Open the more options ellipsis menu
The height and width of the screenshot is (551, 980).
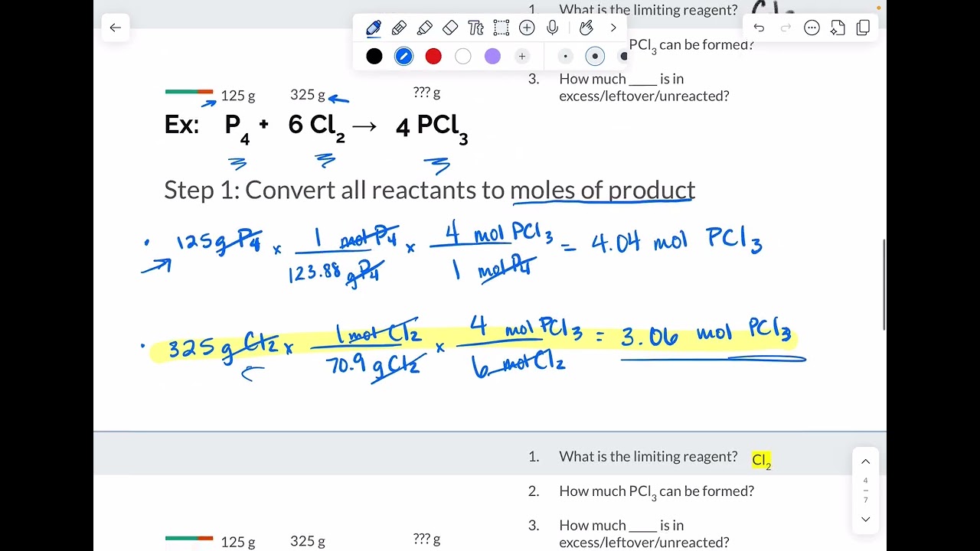(812, 28)
